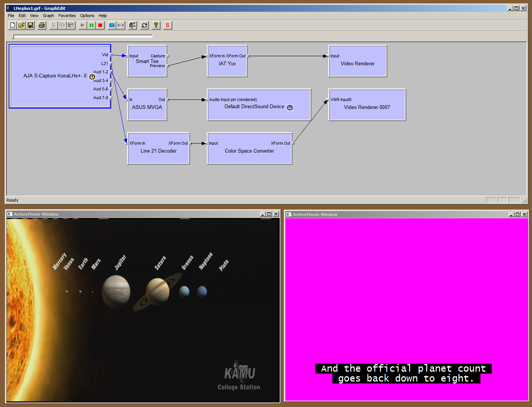Screen dimensions: 532x407
Task: Click the Aud 1-2 pin on AJA filter
Action: click(x=111, y=72)
